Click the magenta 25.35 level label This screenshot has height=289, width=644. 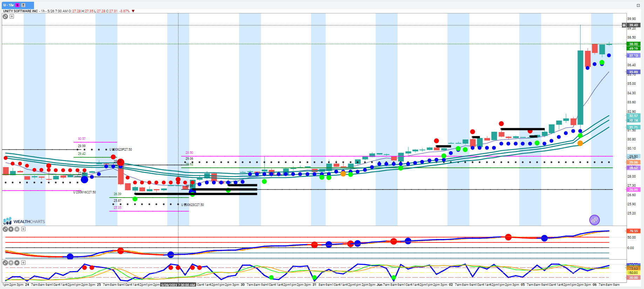[117, 208]
